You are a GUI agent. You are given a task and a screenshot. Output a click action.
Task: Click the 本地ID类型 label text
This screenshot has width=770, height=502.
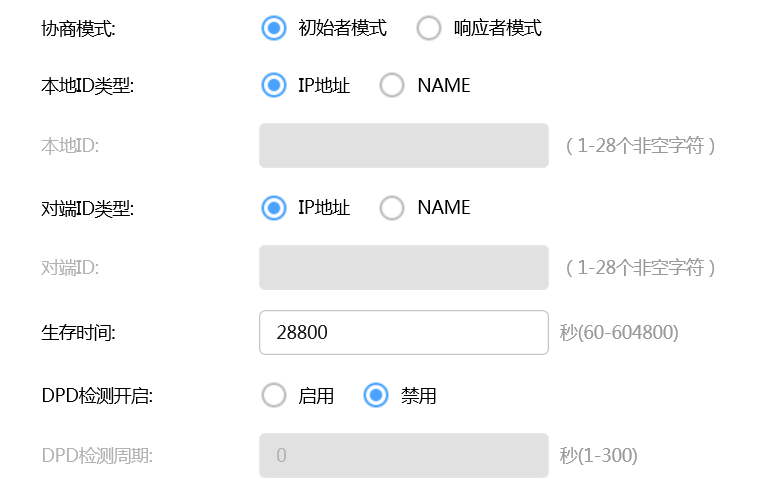tap(87, 85)
